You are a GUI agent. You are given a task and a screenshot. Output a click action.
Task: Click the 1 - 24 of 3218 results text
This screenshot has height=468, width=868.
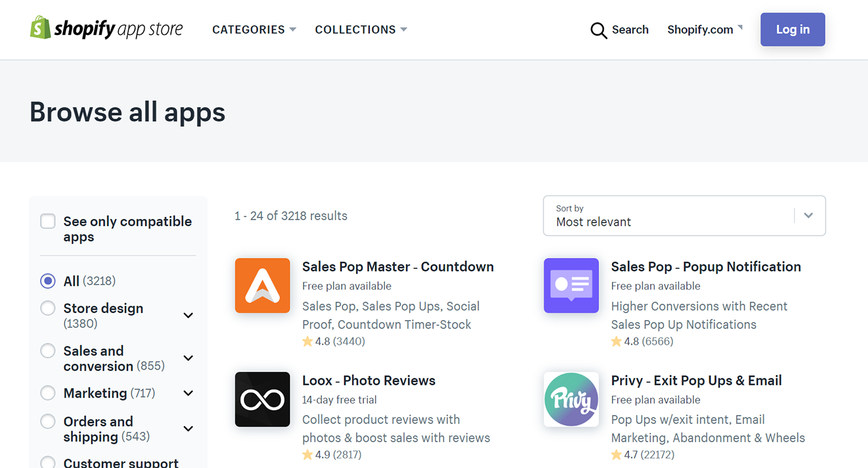pos(291,216)
